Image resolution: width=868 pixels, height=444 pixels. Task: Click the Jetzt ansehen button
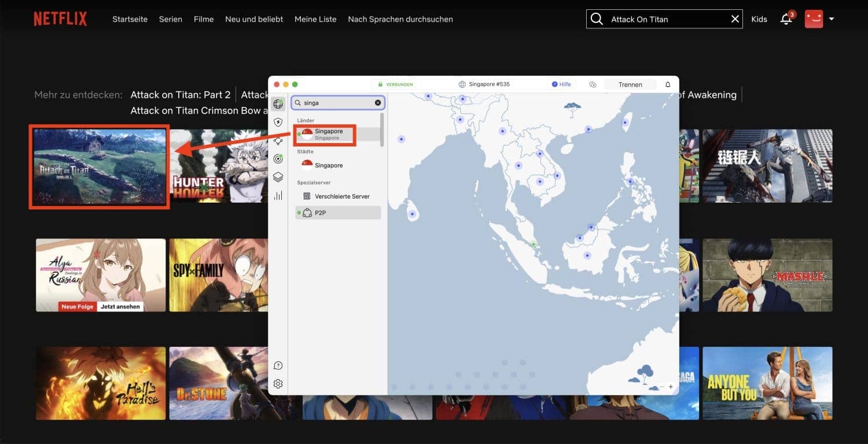[120, 306]
